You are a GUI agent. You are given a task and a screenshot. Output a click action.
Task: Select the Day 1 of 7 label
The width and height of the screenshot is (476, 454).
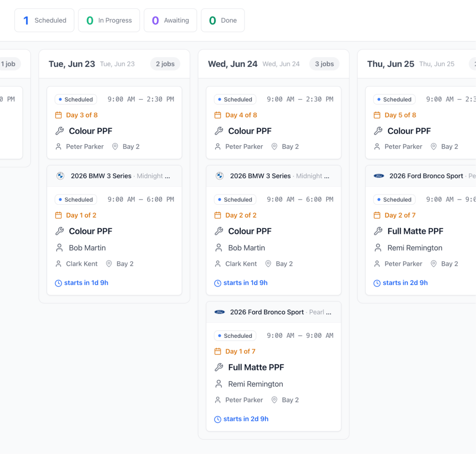click(x=240, y=352)
